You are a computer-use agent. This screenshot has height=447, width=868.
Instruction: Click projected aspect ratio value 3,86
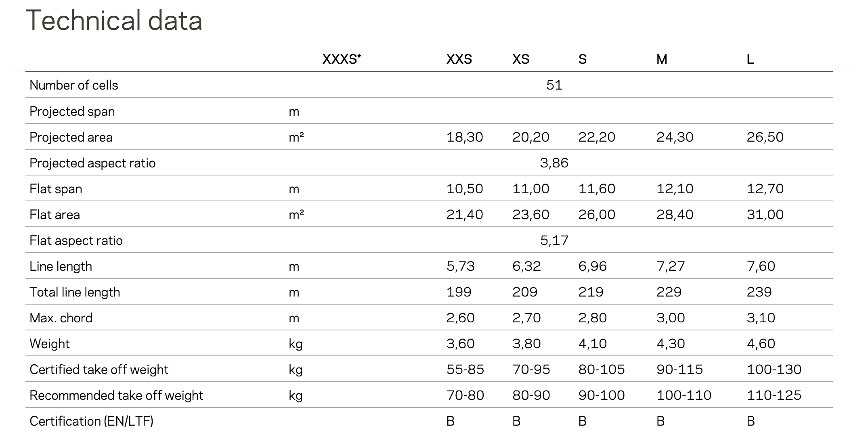554,163
